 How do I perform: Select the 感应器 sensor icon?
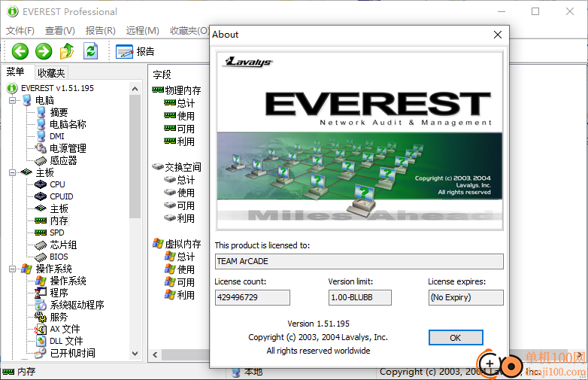[x=41, y=161]
